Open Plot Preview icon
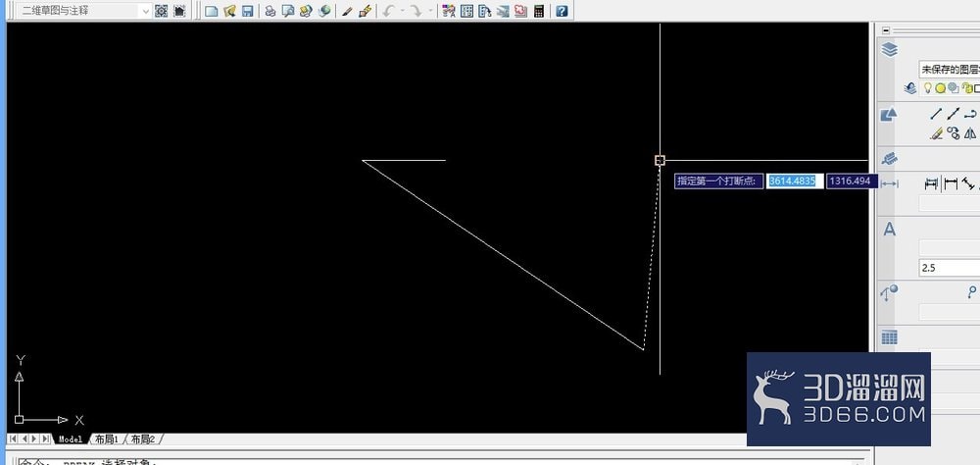This screenshot has height=465, width=980. [x=287, y=11]
